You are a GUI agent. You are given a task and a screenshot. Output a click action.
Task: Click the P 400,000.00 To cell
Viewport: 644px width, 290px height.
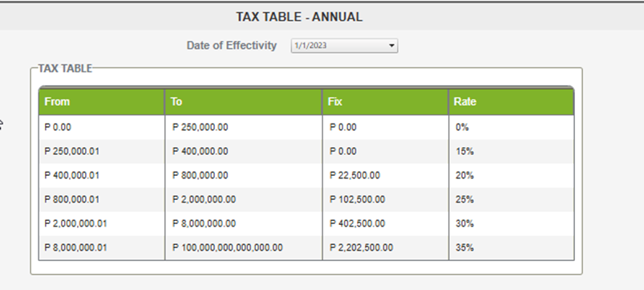click(244, 151)
